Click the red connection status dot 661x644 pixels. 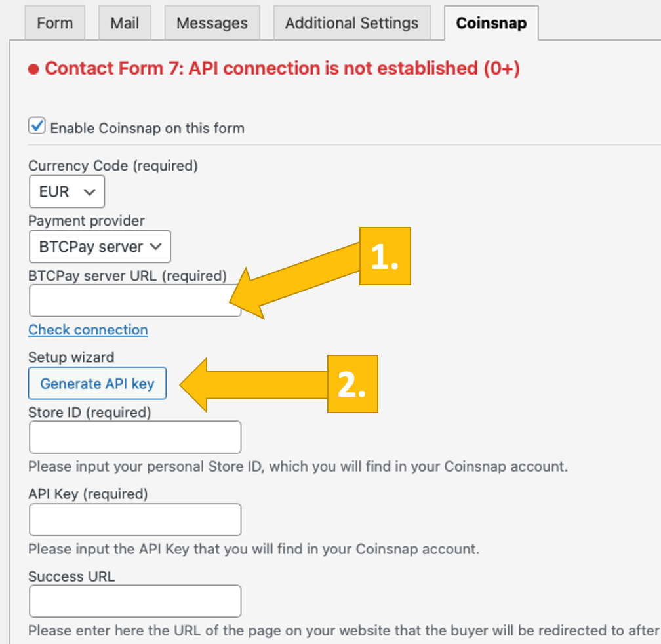[34, 69]
